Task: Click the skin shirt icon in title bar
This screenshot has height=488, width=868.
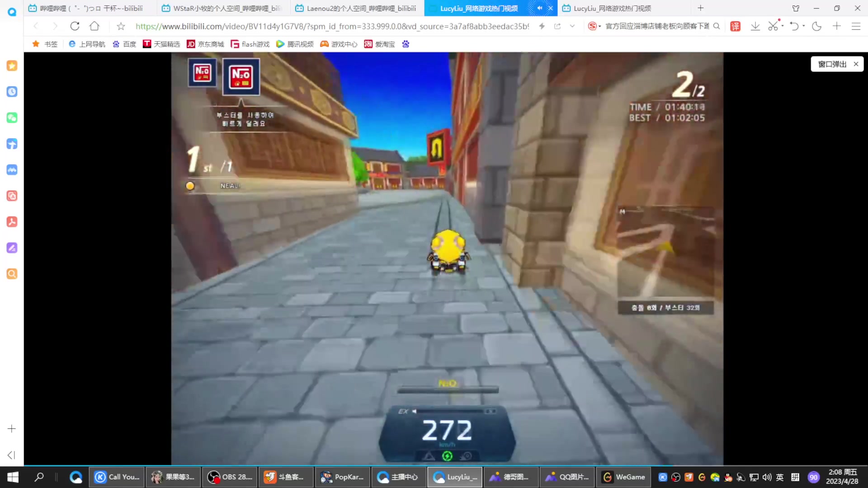Action: point(796,8)
